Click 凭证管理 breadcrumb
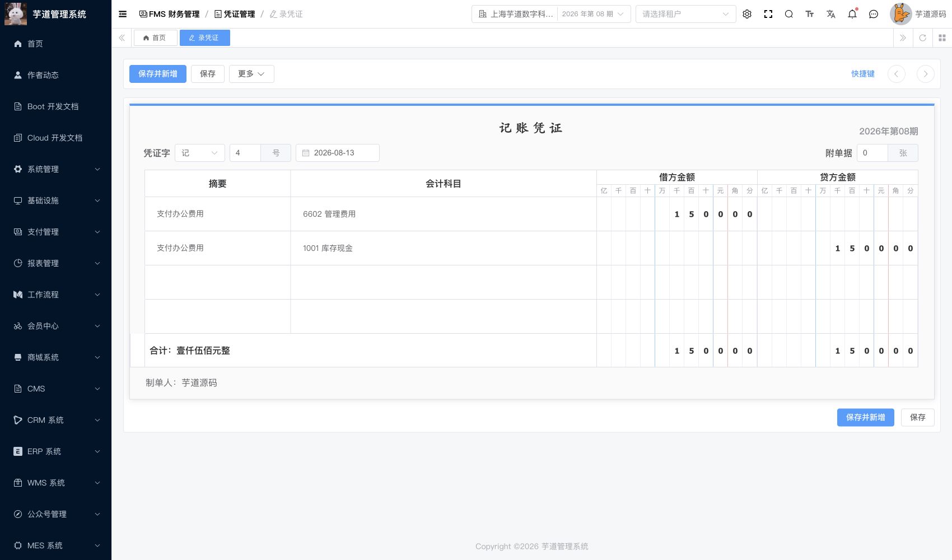Image resolution: width=952 pixels, height=560 pixels. point(235,14)
